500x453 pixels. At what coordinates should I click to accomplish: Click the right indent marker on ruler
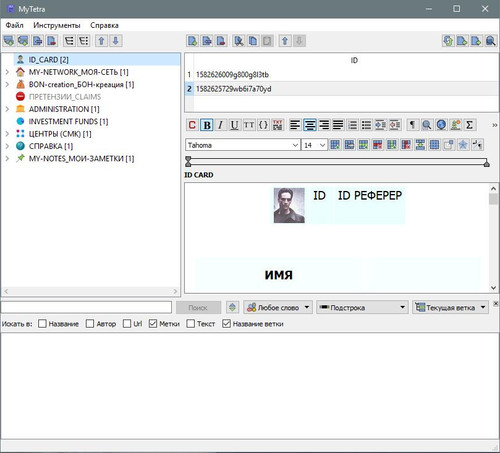point(486,163)
